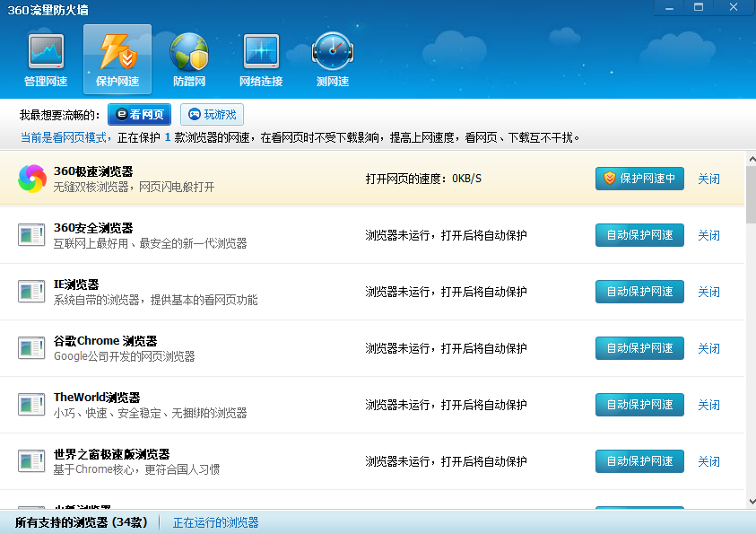Click the IE浏览器 row icon
Image resolution: width=756 pixels, height=534 pixels.
click(x=31, y=292)
